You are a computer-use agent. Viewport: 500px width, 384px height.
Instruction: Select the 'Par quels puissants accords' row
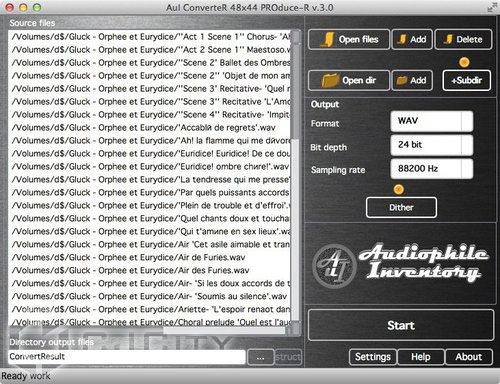pos(149,193)
